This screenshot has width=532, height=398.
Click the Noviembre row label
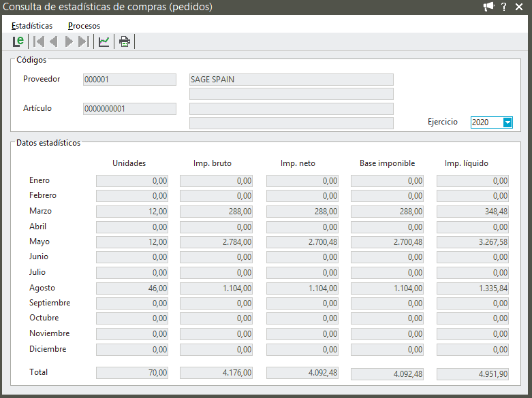point(49,333)
